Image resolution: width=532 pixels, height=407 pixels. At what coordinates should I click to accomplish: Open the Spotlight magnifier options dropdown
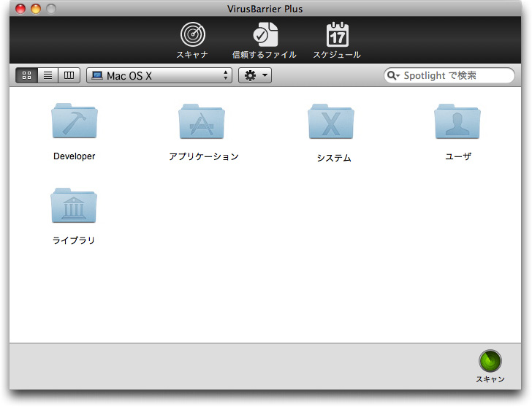pyautogui.click(x=394, y=75)
